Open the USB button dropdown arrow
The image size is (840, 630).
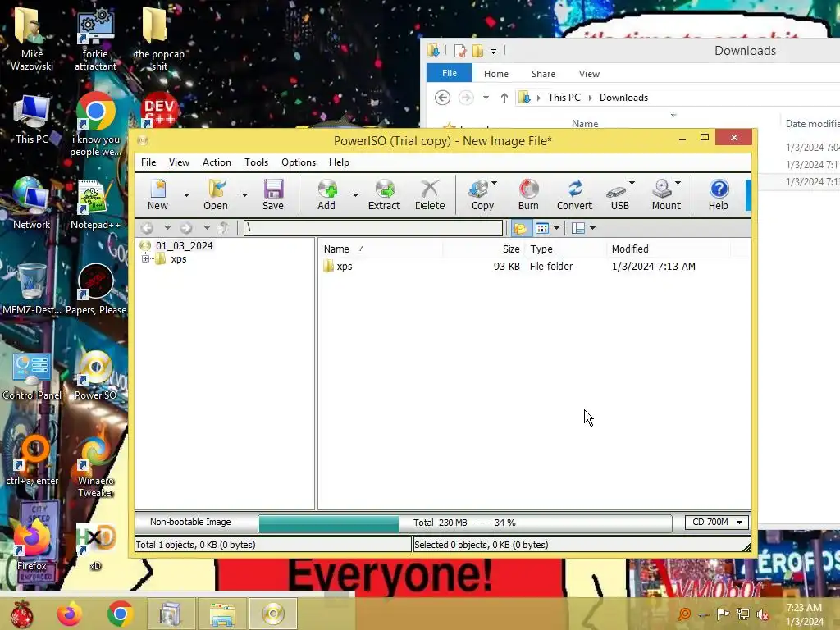tap(632, 183)
